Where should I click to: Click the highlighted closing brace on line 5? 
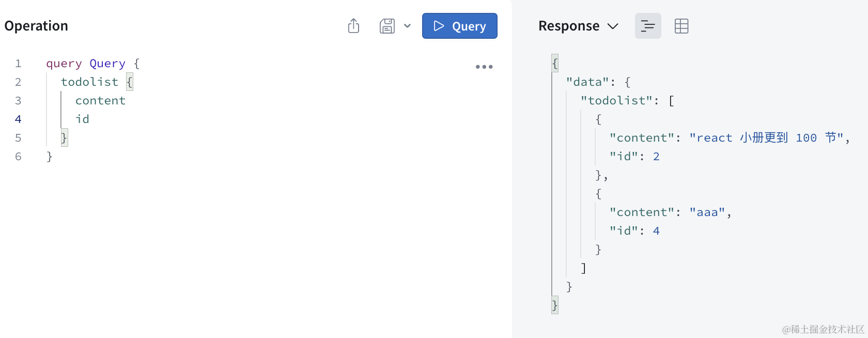click(x=64, y=137)
